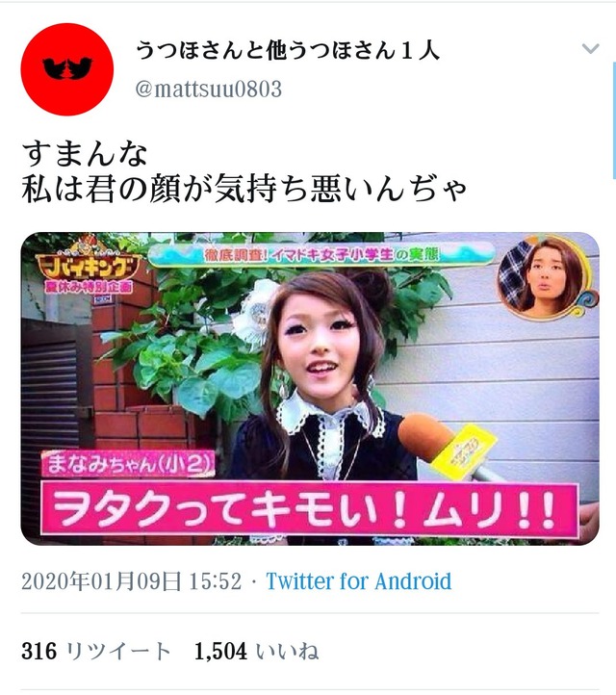Screen dimensions: 616x695
Task: Open the attached TV screenshot image
Action: coord(310,389)
